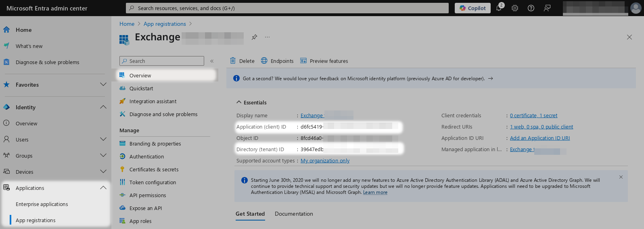Viewport: 644px width, 229px height.
Task: Open the Authentication page
Action: click(146, 156)
